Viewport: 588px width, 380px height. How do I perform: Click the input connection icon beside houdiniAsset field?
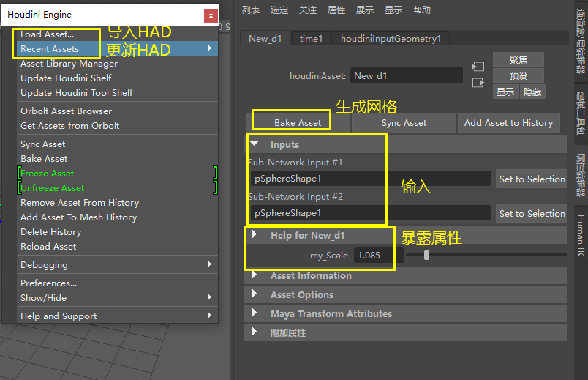(478, 67)
